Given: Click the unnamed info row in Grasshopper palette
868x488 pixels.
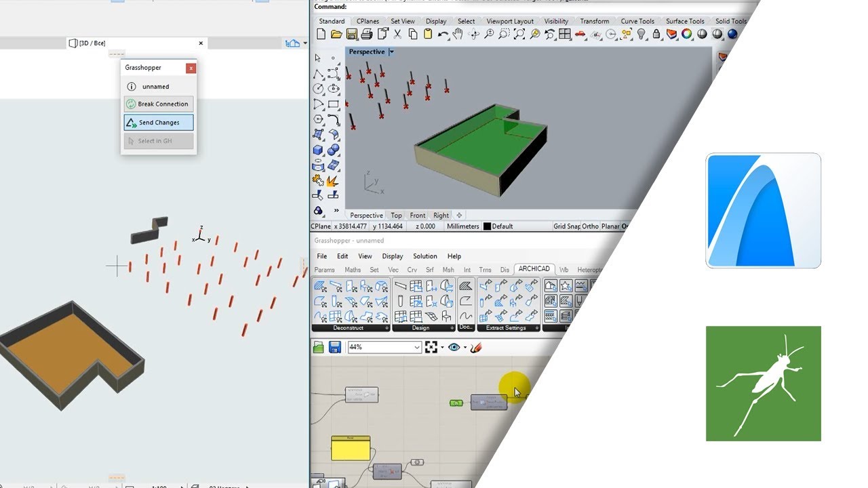Looking at the screenshot, I should [159, 87].
